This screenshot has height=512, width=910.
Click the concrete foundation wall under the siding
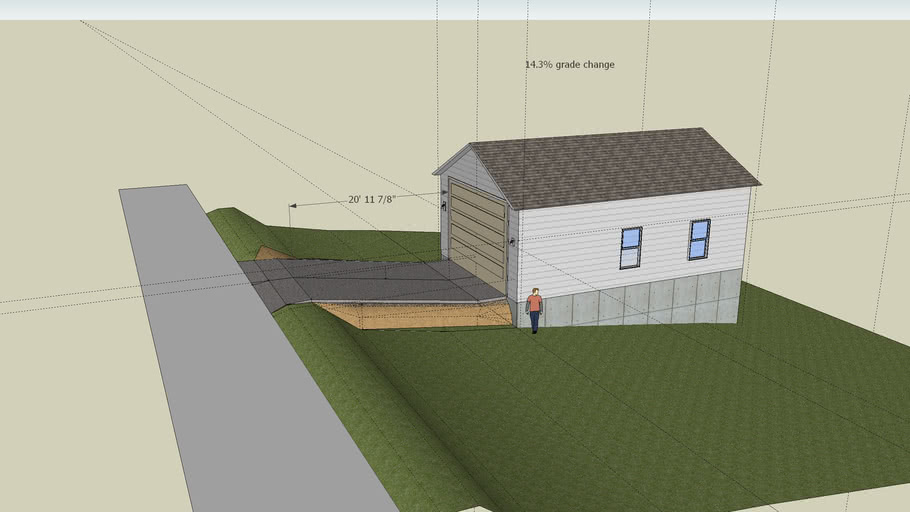coord(640,300)
